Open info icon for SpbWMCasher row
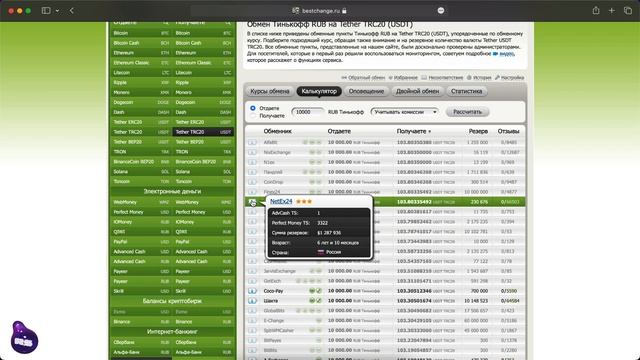 (252, 330)
